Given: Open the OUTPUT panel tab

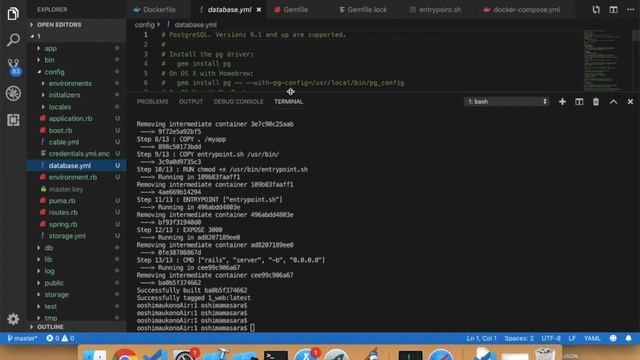Looking at the screenshot, I should (191, 102).
